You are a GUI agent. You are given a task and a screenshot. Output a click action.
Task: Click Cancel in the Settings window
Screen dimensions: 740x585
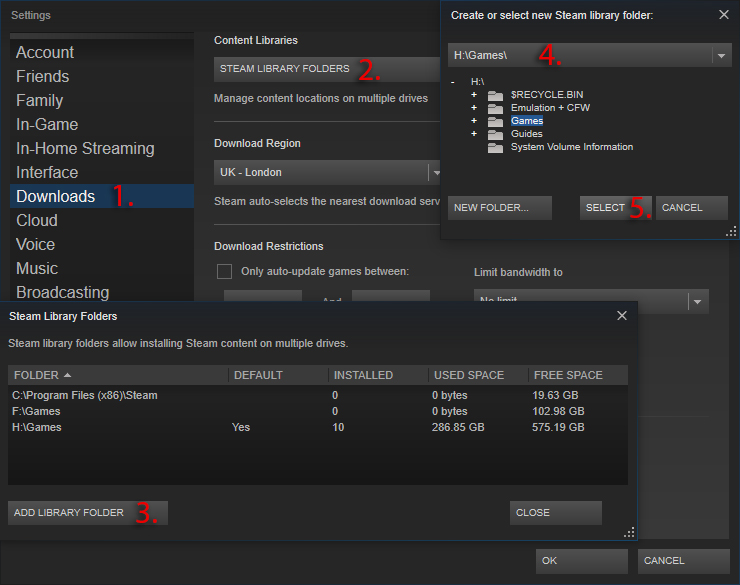point(684,561)
